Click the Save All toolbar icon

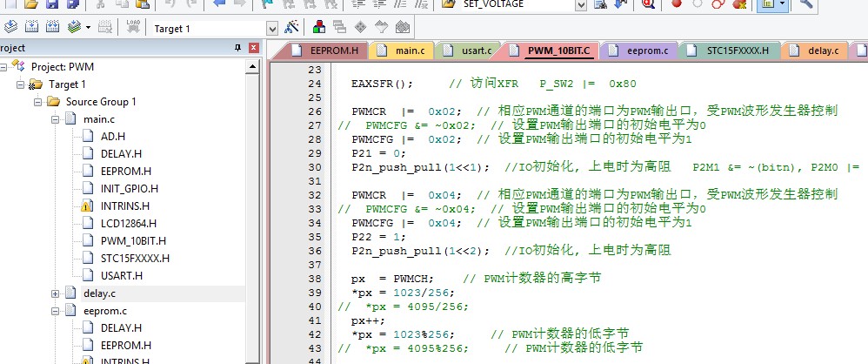click(72, 4)
